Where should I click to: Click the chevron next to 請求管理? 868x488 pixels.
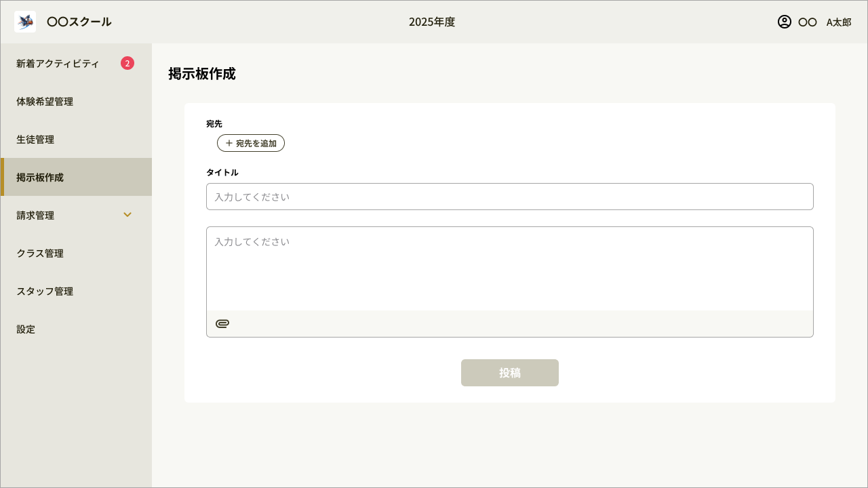(x=127, y=215)
